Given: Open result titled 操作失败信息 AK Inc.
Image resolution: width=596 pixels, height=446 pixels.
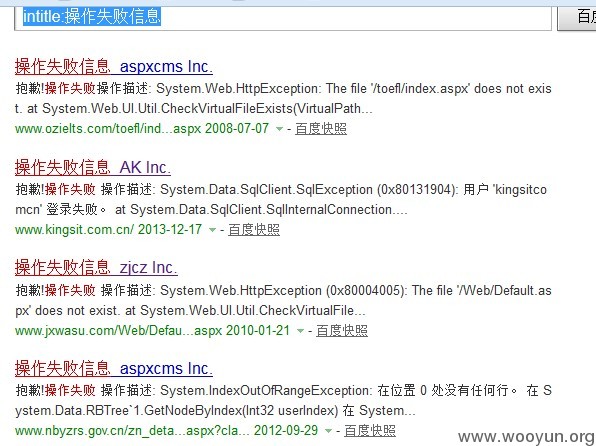Looking at the screenshot, I should click(x=93, y=168).
